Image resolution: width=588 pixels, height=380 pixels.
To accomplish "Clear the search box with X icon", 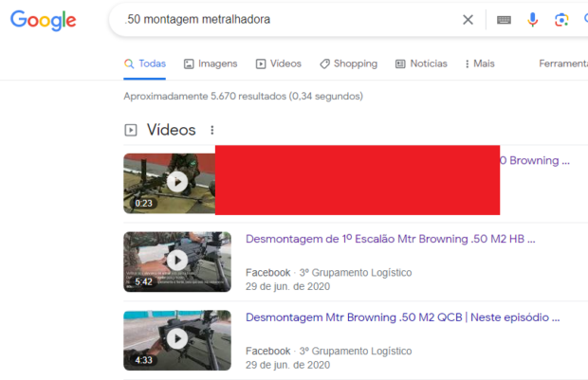I will click(468, 20).
